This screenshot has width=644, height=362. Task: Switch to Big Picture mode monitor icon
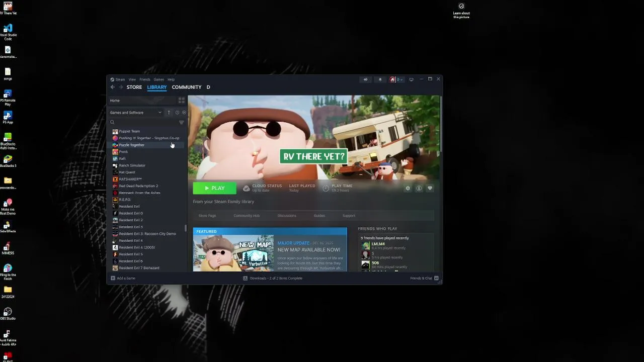tap(411, 79)
